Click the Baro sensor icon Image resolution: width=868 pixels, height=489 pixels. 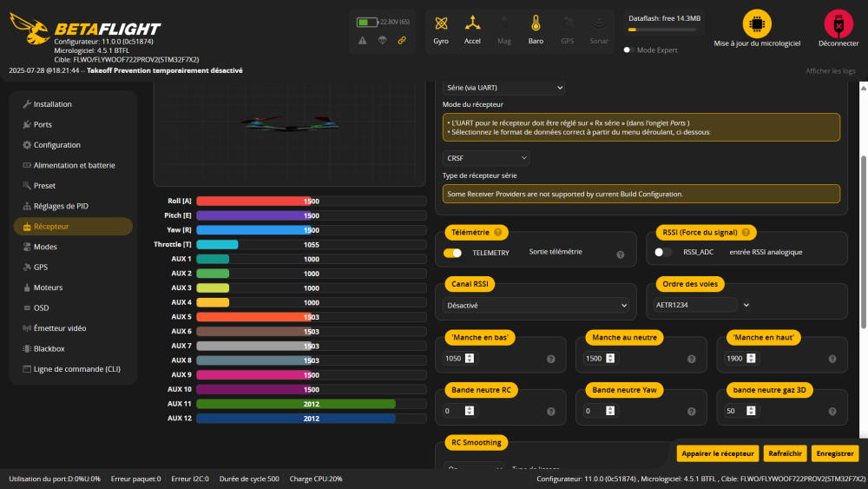tap(536, 23)
